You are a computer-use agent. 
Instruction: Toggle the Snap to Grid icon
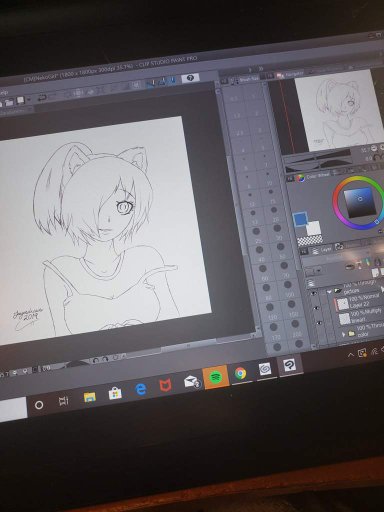point(172,80)
